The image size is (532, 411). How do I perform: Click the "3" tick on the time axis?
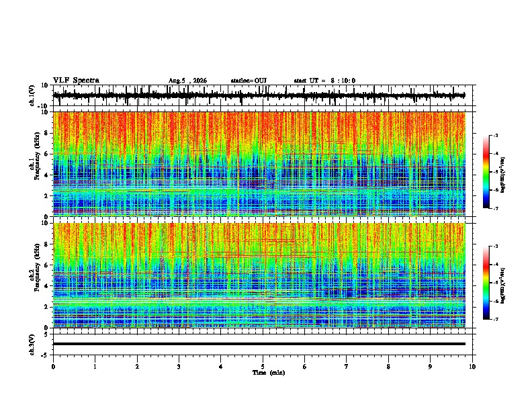click(179, 367)
